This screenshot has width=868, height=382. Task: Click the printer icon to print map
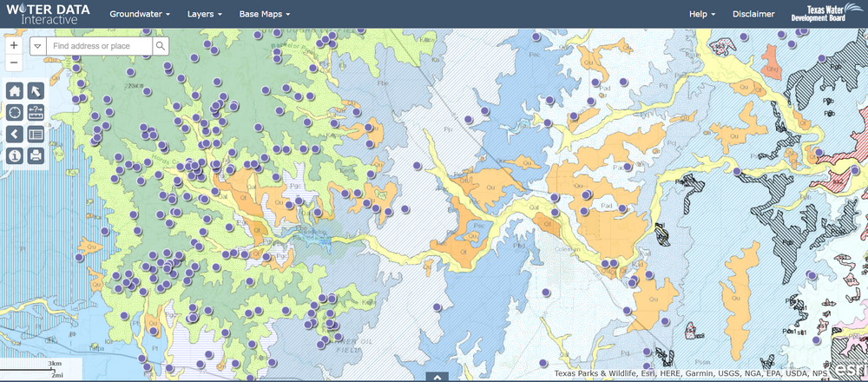point(36,155)
